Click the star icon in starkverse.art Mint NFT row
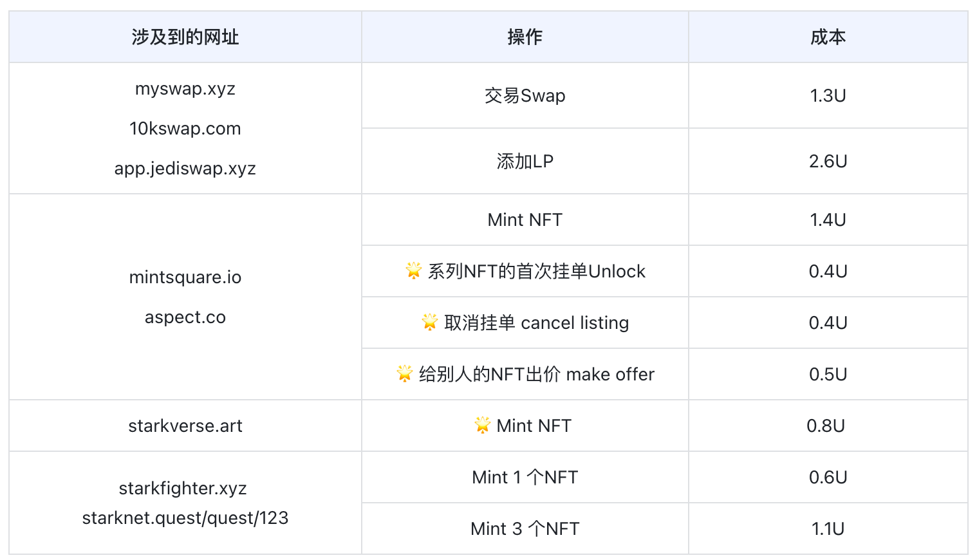The image size is (977, 560). click(482, 425)
